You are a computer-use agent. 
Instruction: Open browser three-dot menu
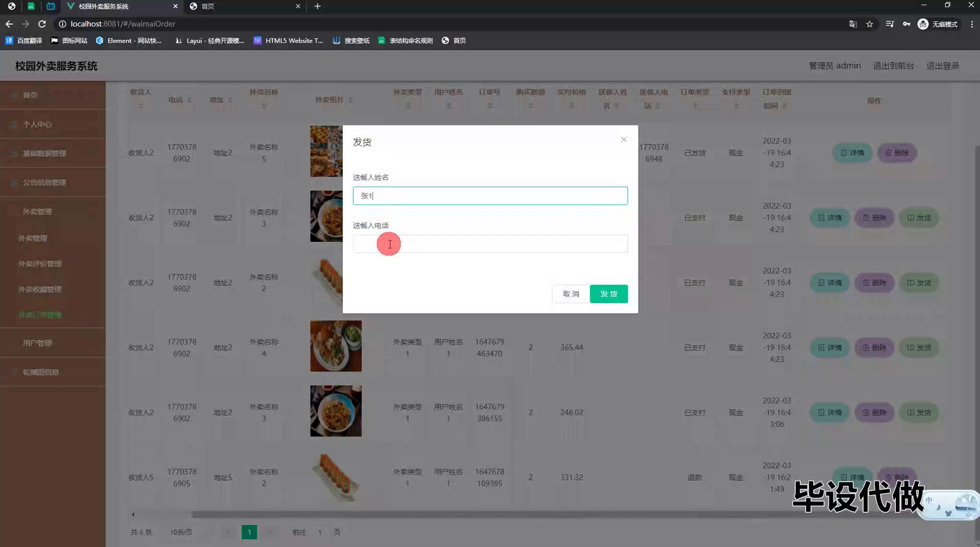coord(971,24)
